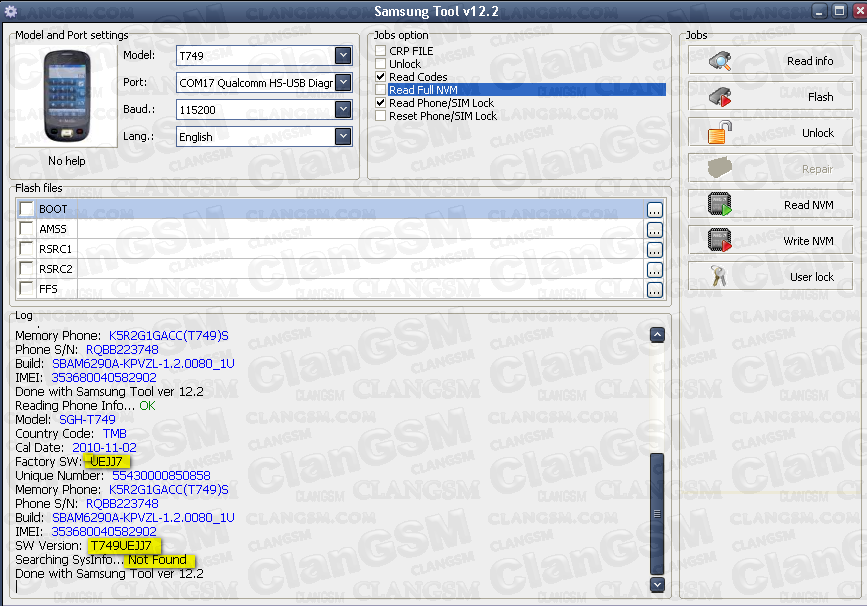The height and width of the screenshot is (606, 867).
Task: Check the BOOT flash file box
Action: 26,208
